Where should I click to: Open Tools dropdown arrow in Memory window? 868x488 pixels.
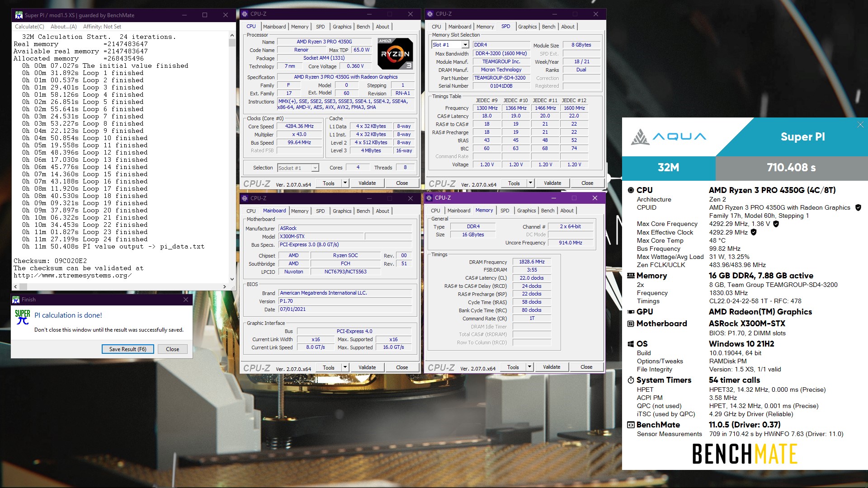tap(529, 367)
